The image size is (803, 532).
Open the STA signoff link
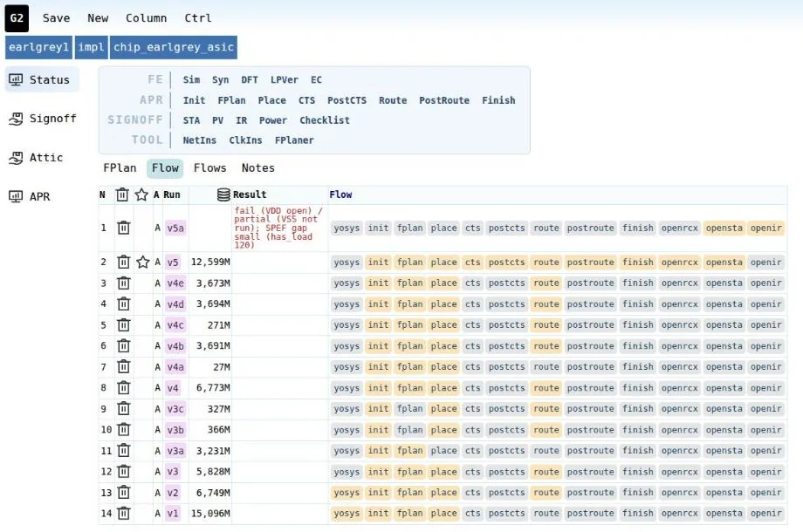pyautogui.click(x=191, y=120)
